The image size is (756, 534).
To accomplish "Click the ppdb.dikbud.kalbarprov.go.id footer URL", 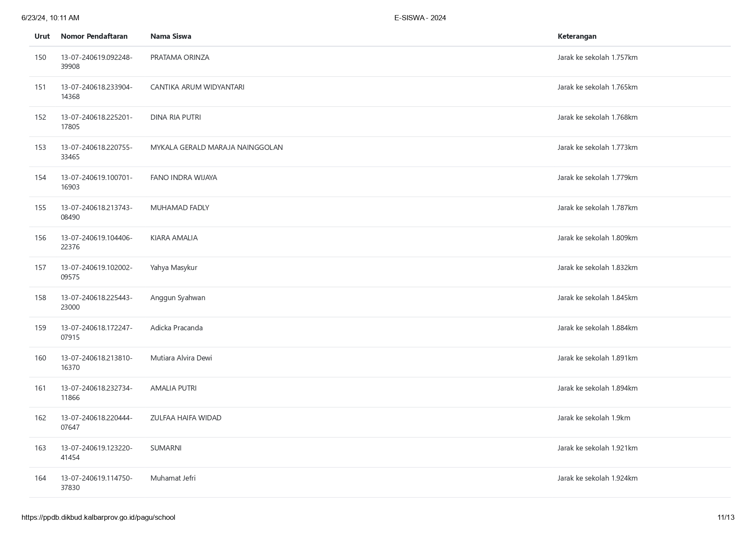I will 98,517.
